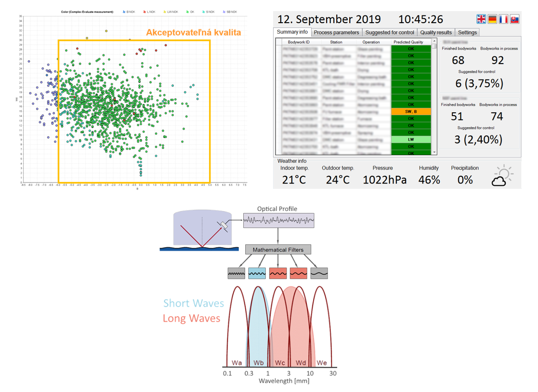538x392 pixels.
Task: Go to the Settings tab
Action: 467,32
